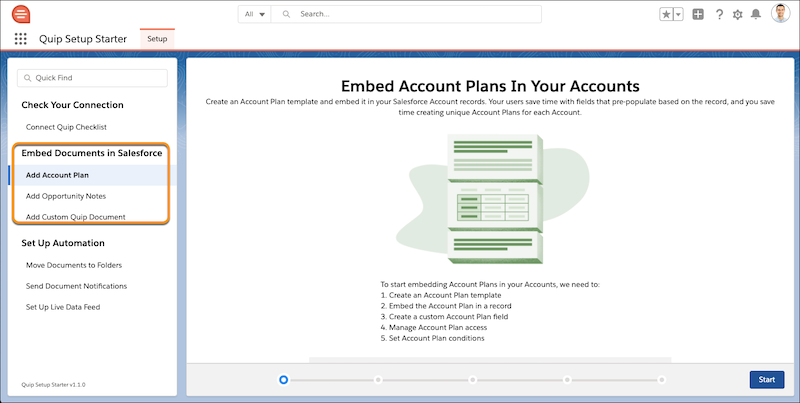Screen dimensions: 800x403
Task: Focus the Quick Find input
Action: 92,78
